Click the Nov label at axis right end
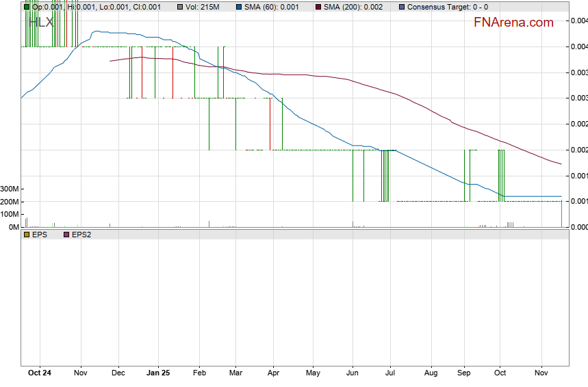 point(541,373)
